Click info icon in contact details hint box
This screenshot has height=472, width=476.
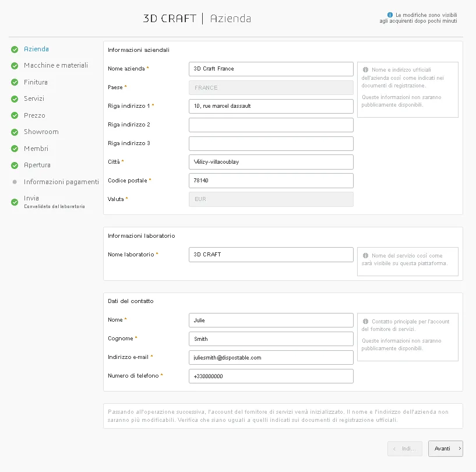(365, 321)
